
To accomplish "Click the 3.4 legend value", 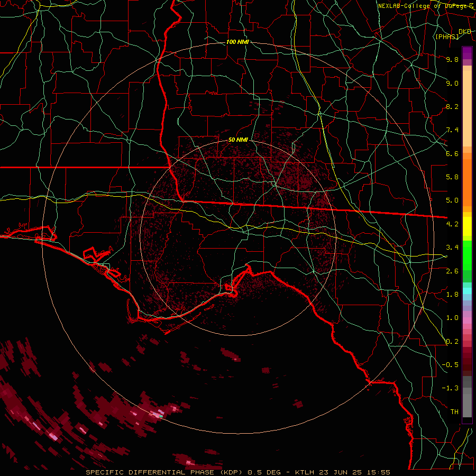I will coord(452,248).
